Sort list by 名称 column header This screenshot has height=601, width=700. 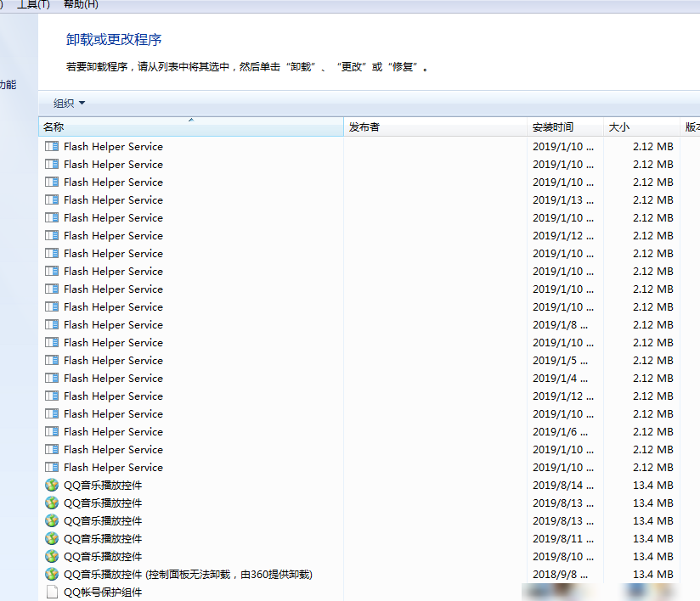[191, 126]
